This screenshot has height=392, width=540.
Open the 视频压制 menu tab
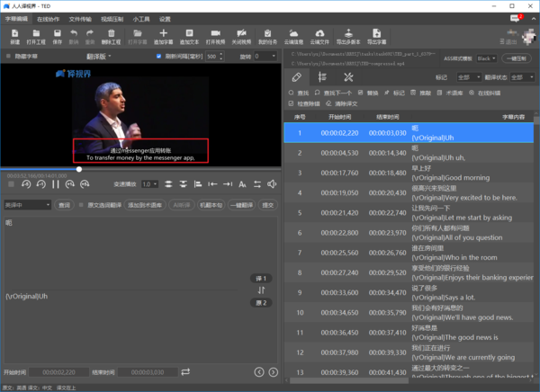pos(113,18)
